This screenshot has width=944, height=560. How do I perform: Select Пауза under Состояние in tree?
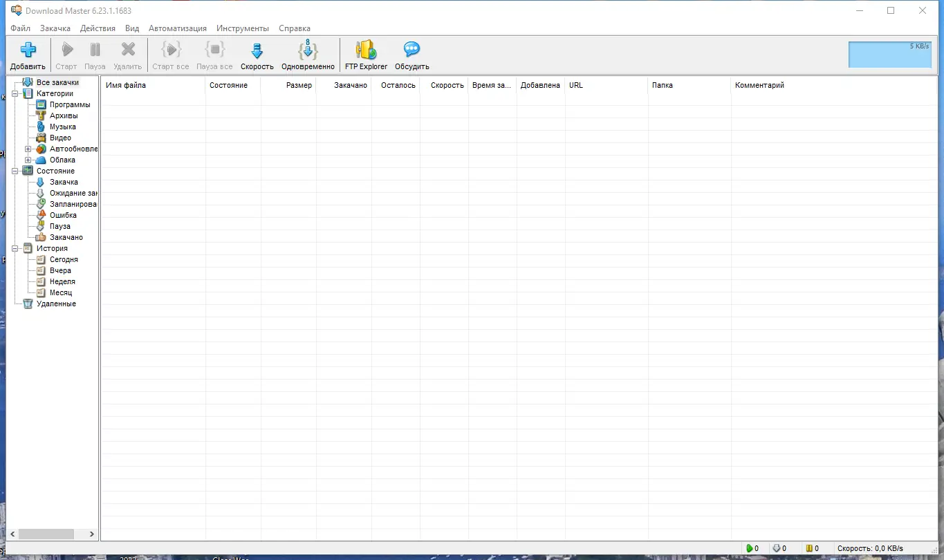(60, 226)
